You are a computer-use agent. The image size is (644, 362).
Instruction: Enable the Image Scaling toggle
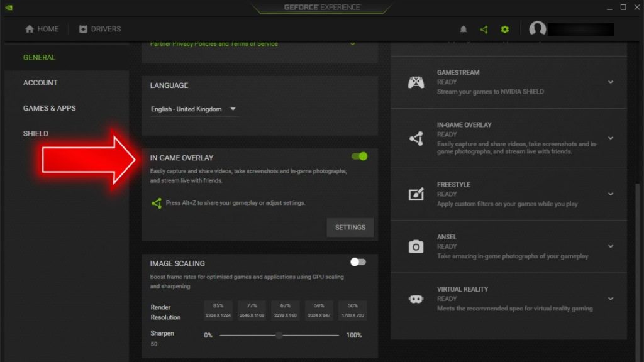358,262
